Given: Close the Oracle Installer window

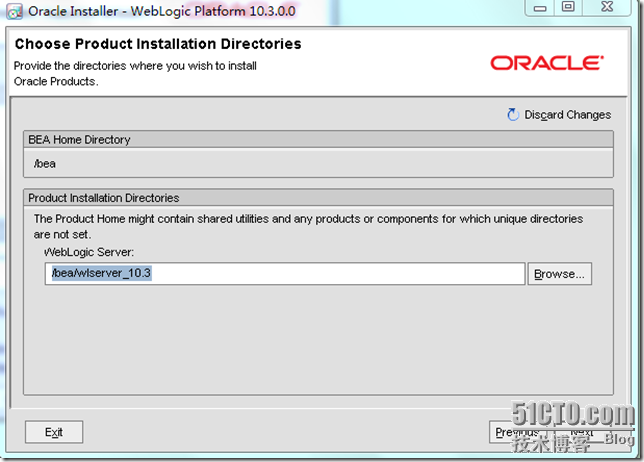Looking at the screenshot, I should click(607, 7).
